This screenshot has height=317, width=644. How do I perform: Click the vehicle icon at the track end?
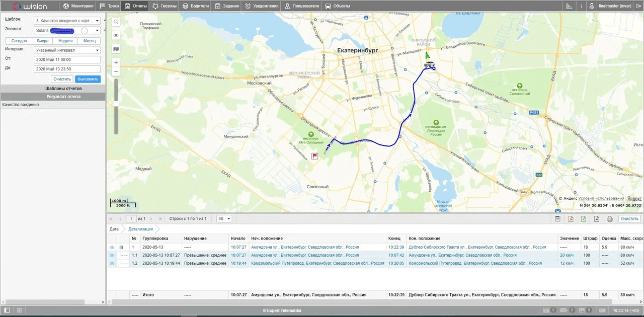(429, 64)
